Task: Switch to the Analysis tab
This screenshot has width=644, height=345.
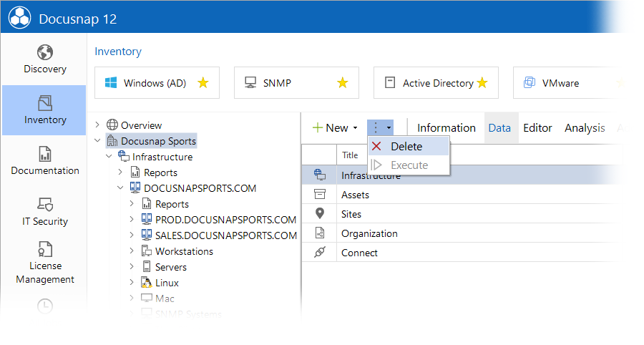Action: [585, 127]
